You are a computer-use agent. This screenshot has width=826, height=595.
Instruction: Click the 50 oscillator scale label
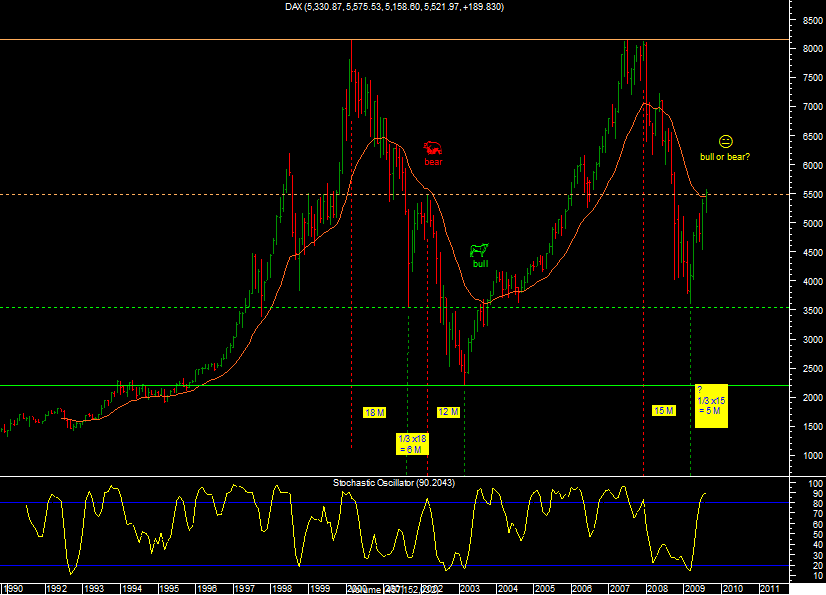(818, 534)
